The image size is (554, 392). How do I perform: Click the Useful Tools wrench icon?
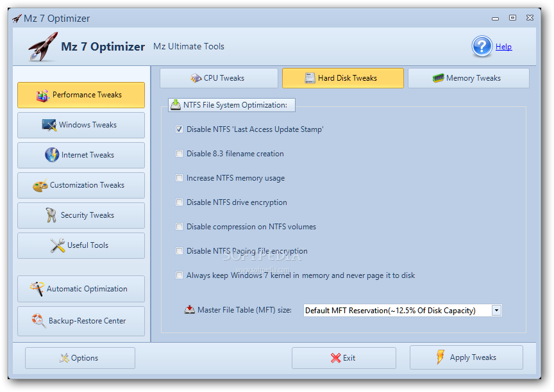(57, 245)
